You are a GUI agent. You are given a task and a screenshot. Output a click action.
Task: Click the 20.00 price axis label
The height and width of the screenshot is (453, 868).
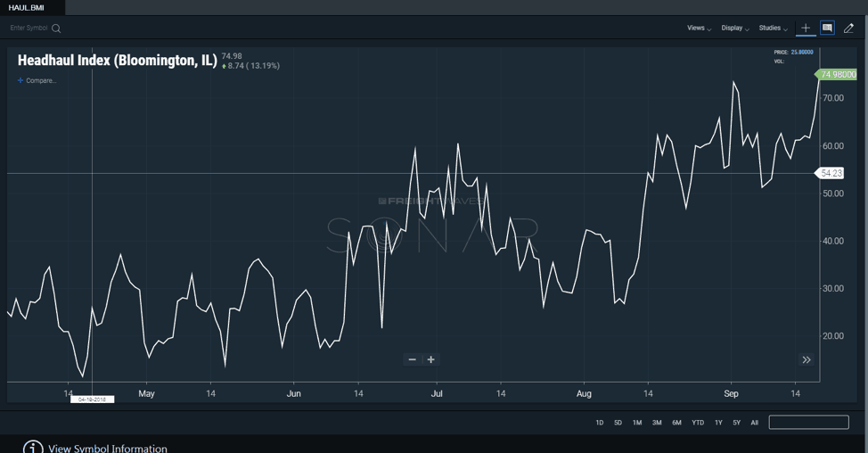tap(833, 336)
